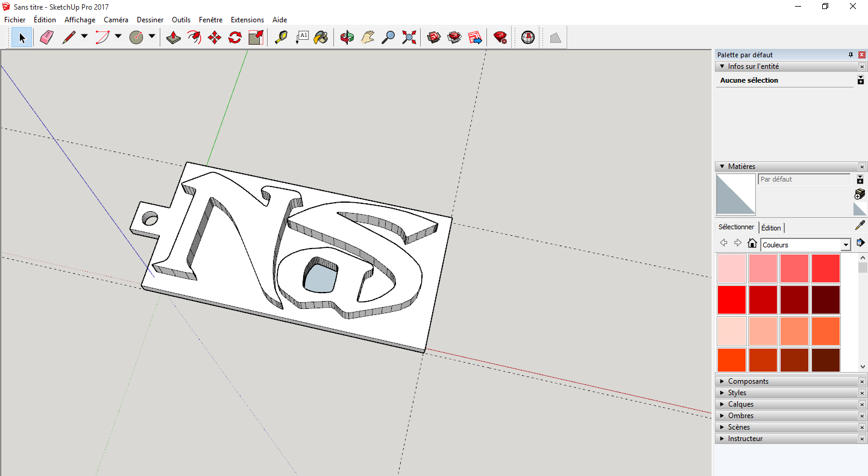Select the bright pure red color swatch
This screenshot has height=476, width=868.
point(732,300)
